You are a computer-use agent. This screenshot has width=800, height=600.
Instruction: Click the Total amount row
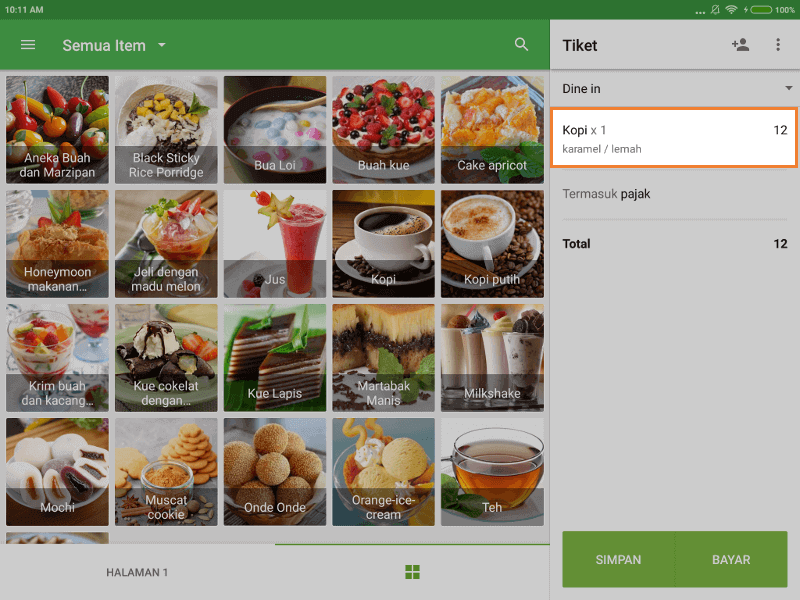tap(674, 244)
